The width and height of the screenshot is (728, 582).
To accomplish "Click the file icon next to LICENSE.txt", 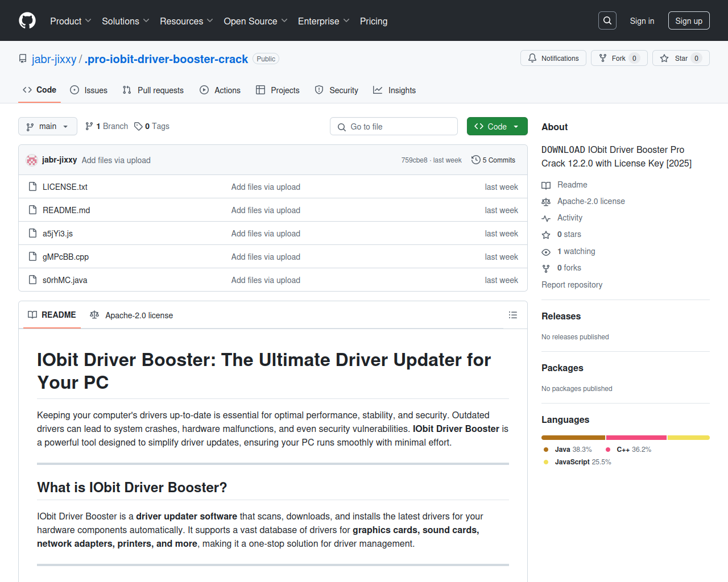I will pyautogui.click(x=33, y=186).
